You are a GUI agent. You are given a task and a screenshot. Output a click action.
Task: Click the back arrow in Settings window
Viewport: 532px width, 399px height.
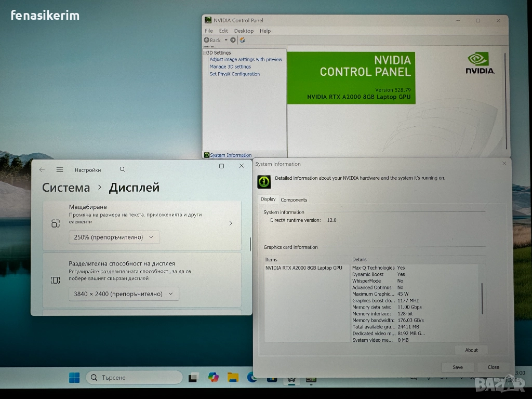click(x=42, y=170)
